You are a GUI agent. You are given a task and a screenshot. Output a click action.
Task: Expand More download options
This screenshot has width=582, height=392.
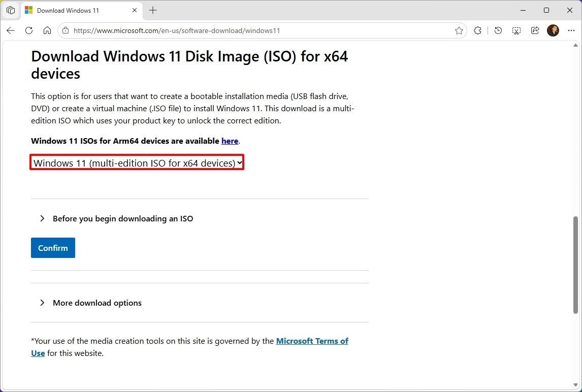tap(90, 303)
